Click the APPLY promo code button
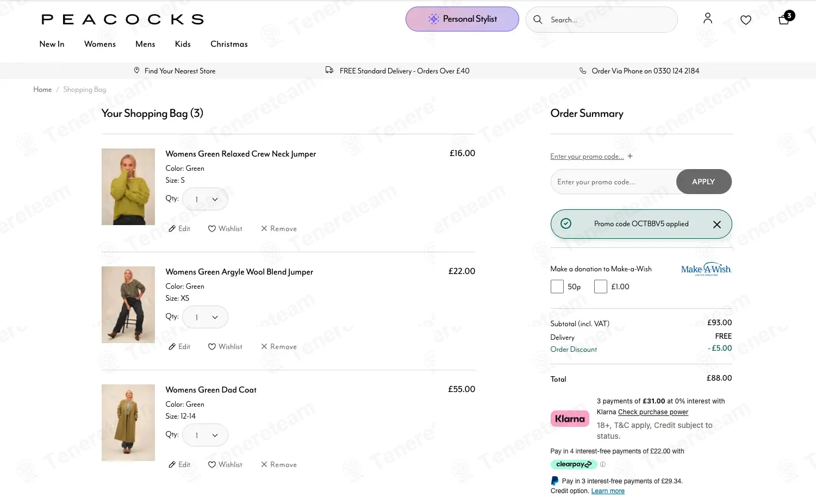The width and height of the screenshot is (816, 504). point(703,182)
